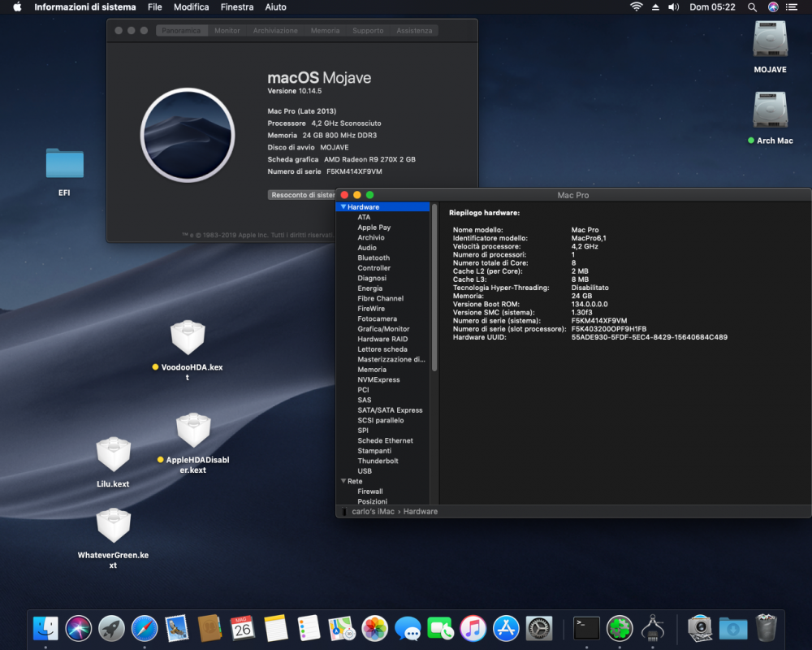Image resolution: width=812 pixels, height=650 pixels.
Task: Select Grafica/Monitor in sidebar
Action: point(383,328)
